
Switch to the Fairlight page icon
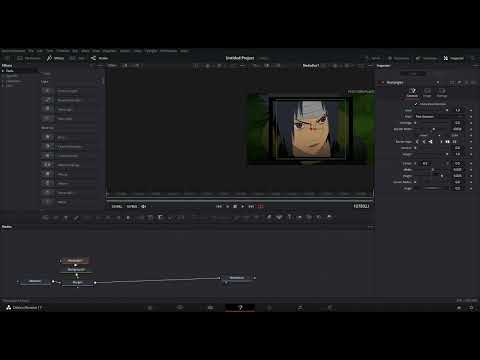click(300, 308)
